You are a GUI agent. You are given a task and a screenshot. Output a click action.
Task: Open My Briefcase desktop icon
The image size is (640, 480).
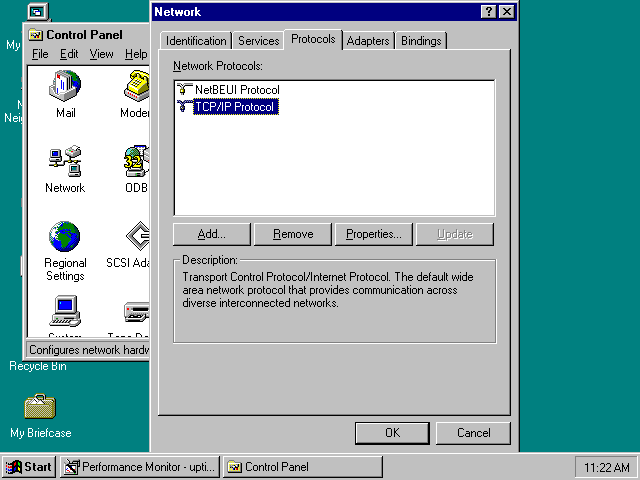[40, 407]
